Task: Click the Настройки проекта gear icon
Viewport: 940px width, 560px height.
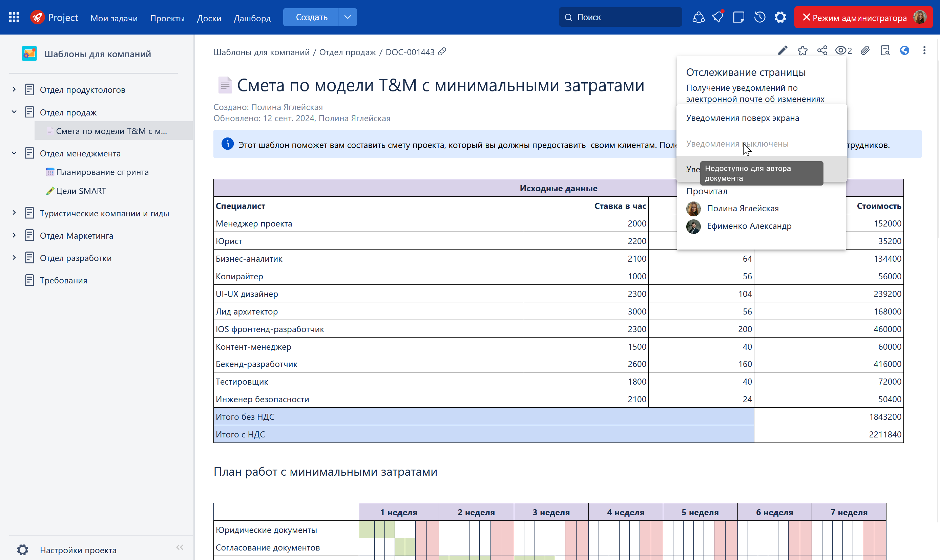Action: [23, 550]
